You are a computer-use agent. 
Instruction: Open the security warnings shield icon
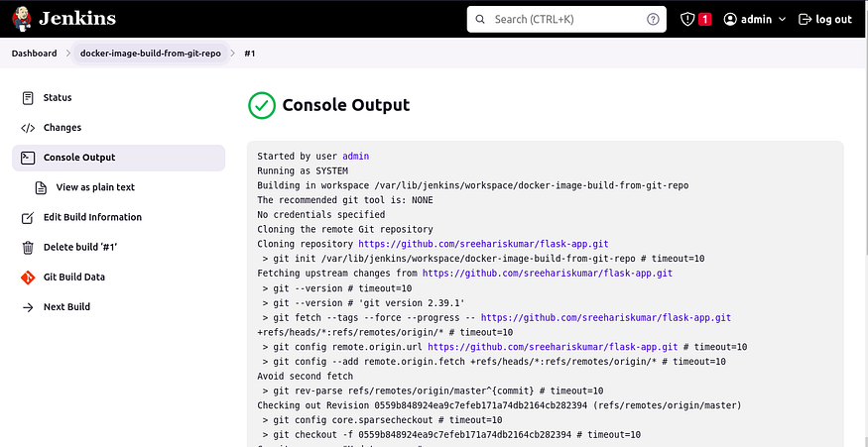pyautogui.click(x=687, y=20)
